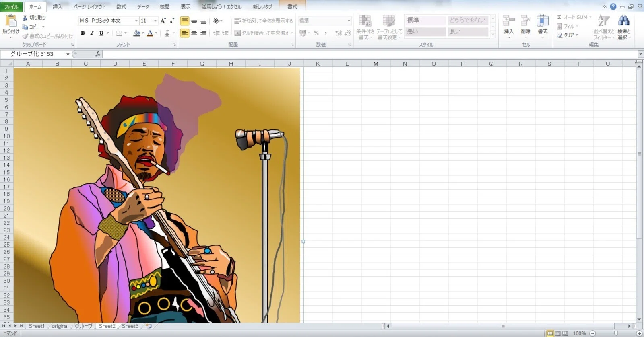Open Conditional Formatting (条件付き書式) icon
This screenshot has height=337, width=644.
365,21
